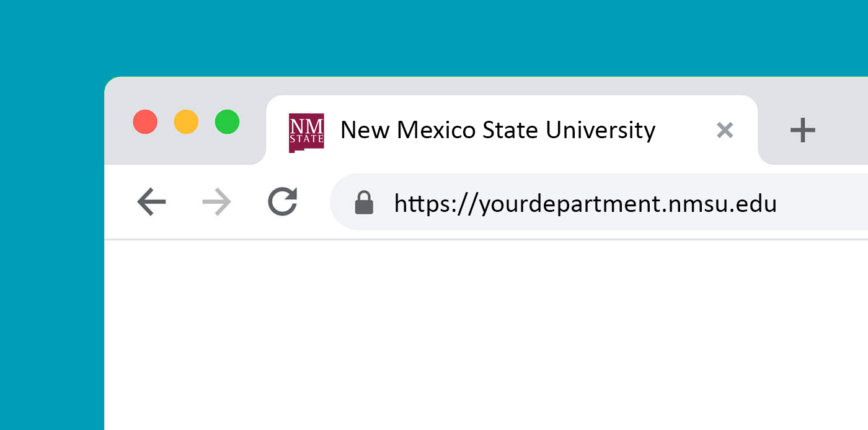Image resolution: width=868 pixels, height=430 pixels.
Task: Click the word "University" in the tab title
Action: [x=601, y=130]
